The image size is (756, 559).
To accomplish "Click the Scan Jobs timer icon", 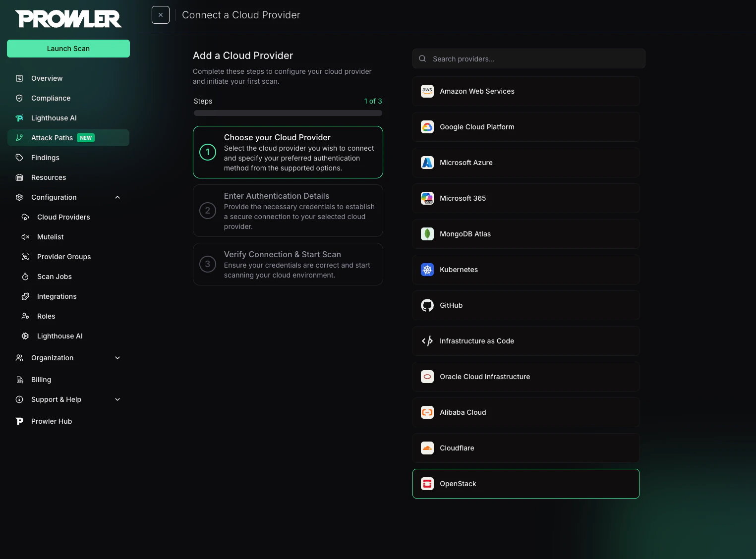I will click(25, 277).
